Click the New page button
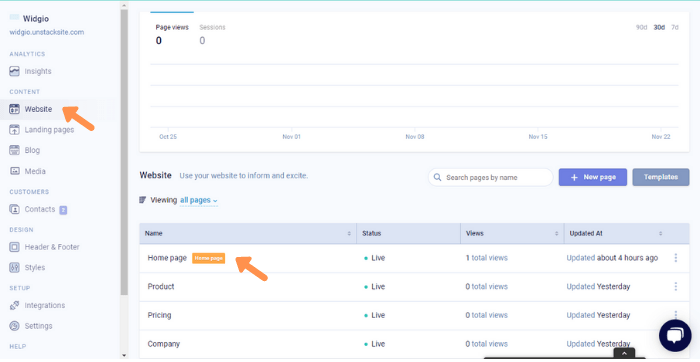Viewport: 700px width, 362px height. click(592, 177)
